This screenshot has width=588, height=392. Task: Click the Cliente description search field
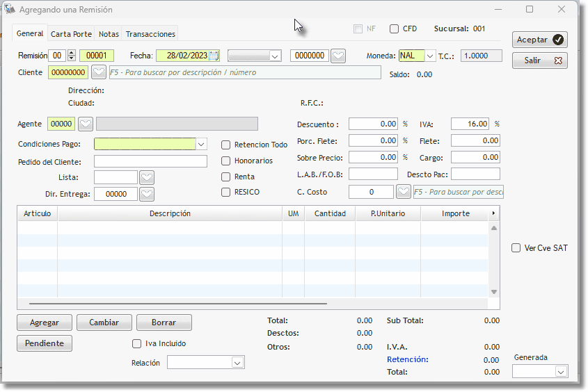click(245, 72)
